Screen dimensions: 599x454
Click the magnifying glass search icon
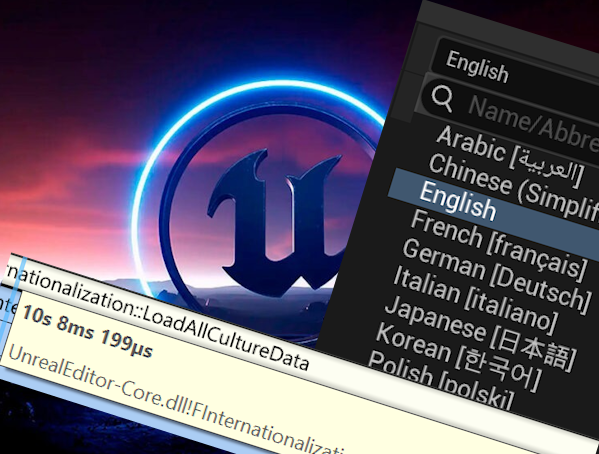[x=442, y=98]
